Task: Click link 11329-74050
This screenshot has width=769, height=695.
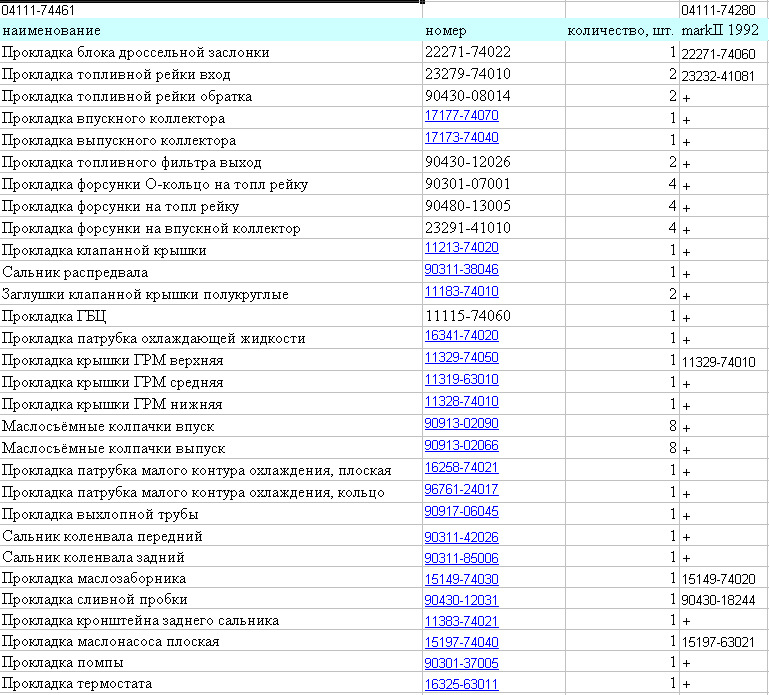Action: tap(461, 358)
